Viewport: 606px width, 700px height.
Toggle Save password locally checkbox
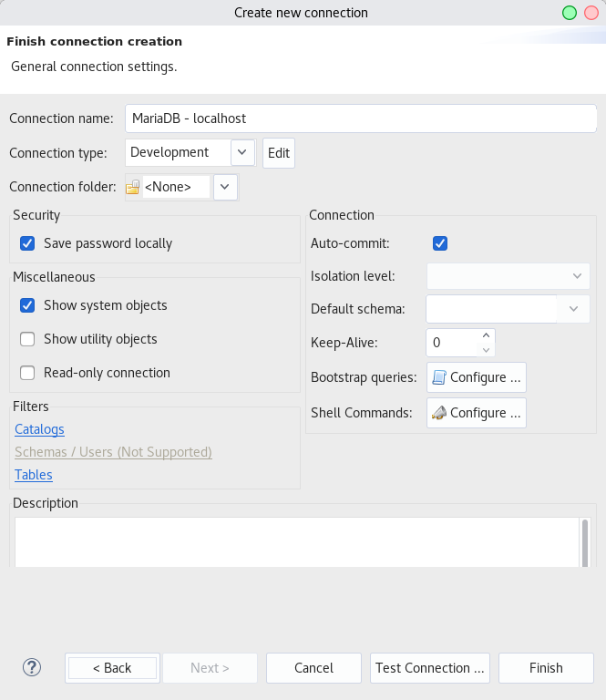27,243
